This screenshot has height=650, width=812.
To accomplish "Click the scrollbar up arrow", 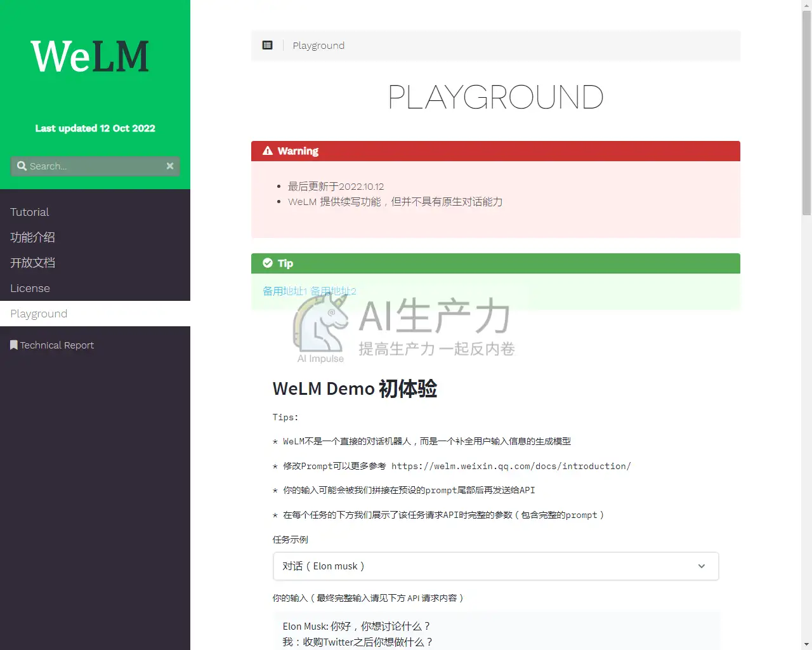I will [806, 5].
